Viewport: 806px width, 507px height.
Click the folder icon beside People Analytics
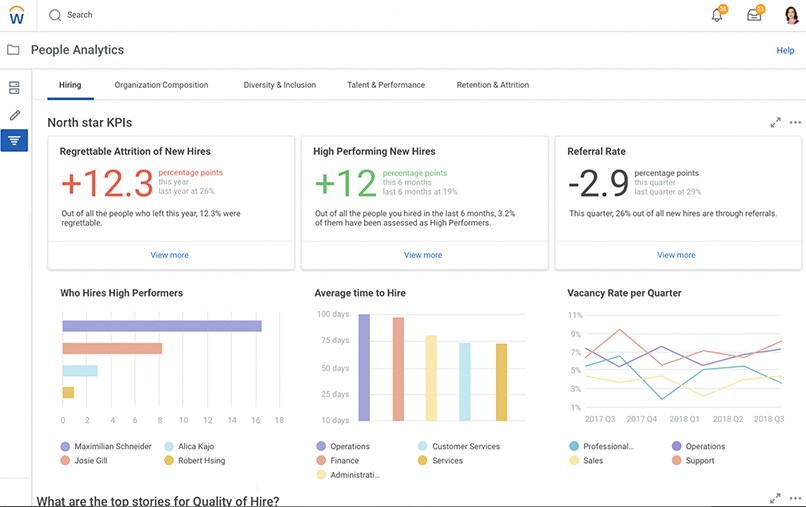[13, 50]
